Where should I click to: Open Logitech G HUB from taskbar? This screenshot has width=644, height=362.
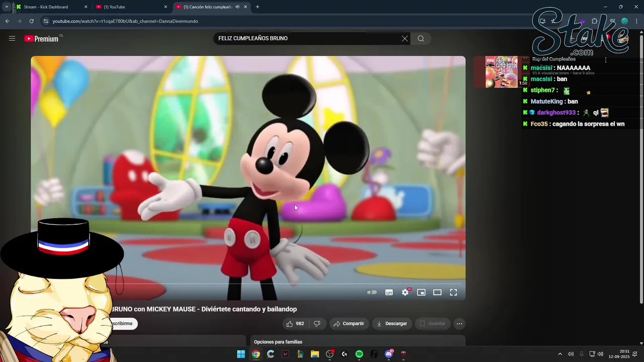[344, 354]
